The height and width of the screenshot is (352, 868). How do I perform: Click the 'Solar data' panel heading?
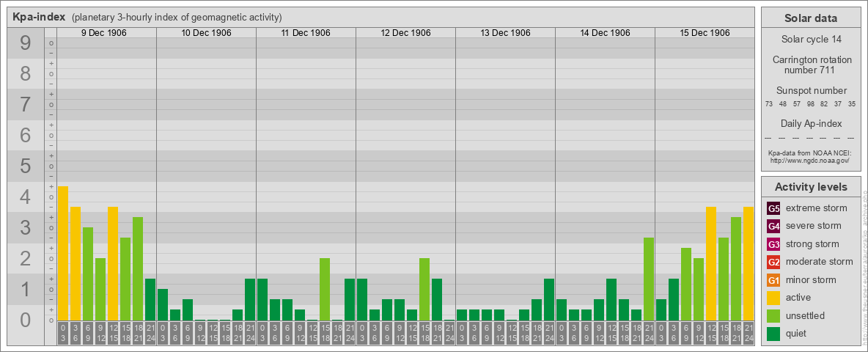[x=811, y=18]
